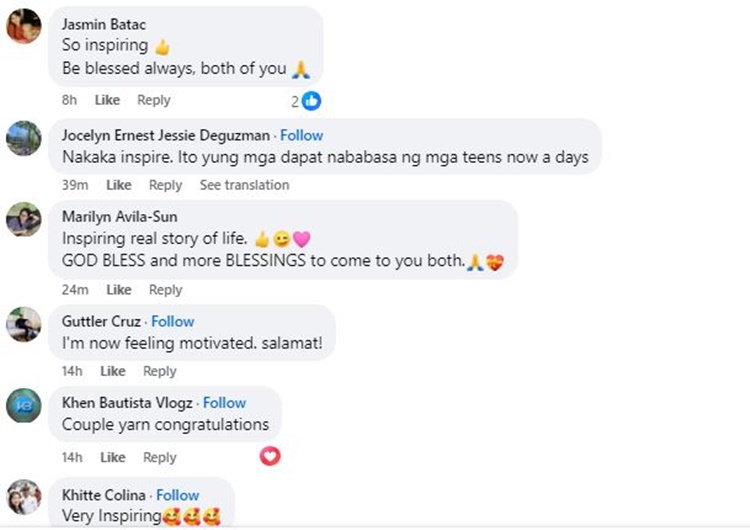This screenshot has height=530, width=750.
Task: Click Marilyn Avila-Sun's profile photo
Action: (x=24, y=219)
